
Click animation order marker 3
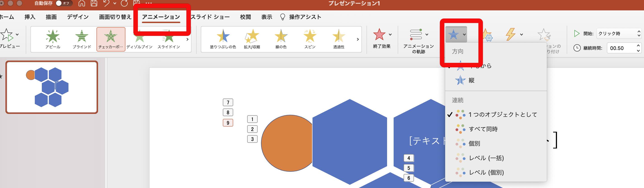(x=252, y=139)
